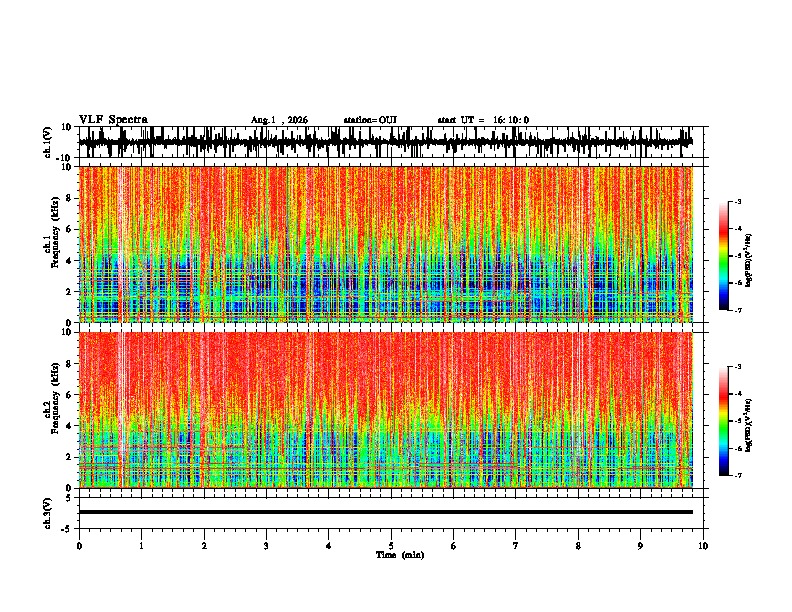Click the ch.2 colorbar log(PSD) units label

(x=749, y=426)
